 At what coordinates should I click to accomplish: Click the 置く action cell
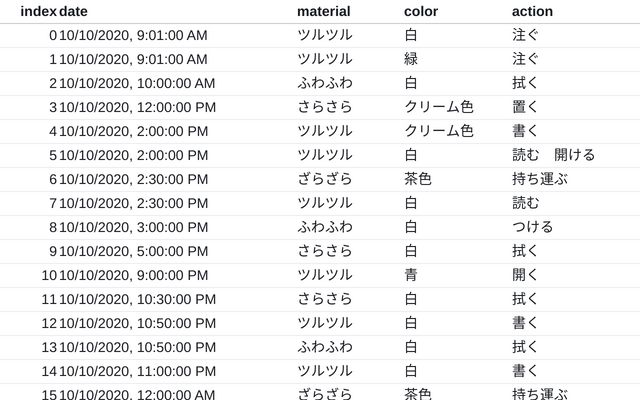pyautogui.click(x=525, y=107)
